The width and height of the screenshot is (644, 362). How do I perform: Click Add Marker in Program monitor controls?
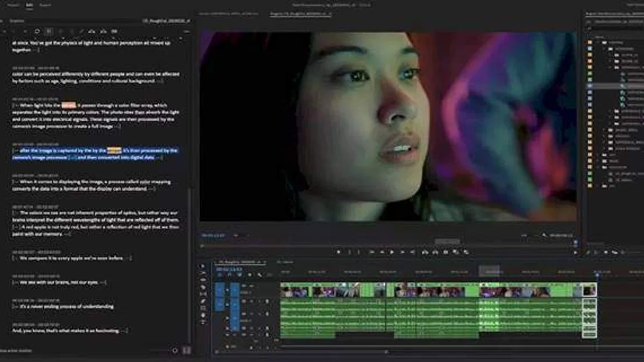[339, 252]
